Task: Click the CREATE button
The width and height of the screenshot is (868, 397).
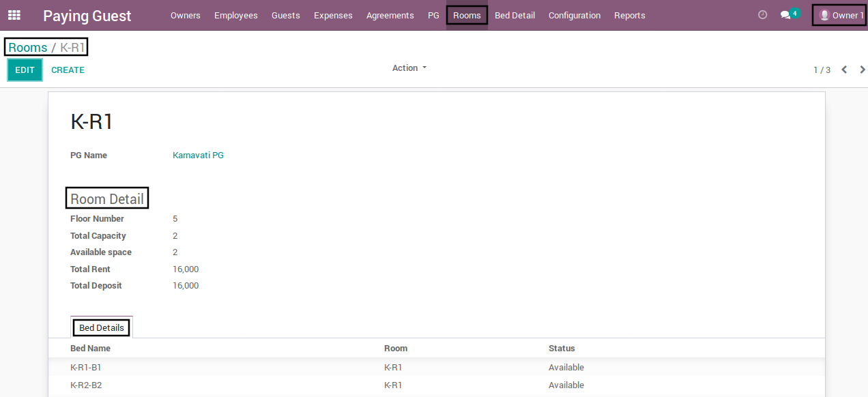Action: (68, 70)
